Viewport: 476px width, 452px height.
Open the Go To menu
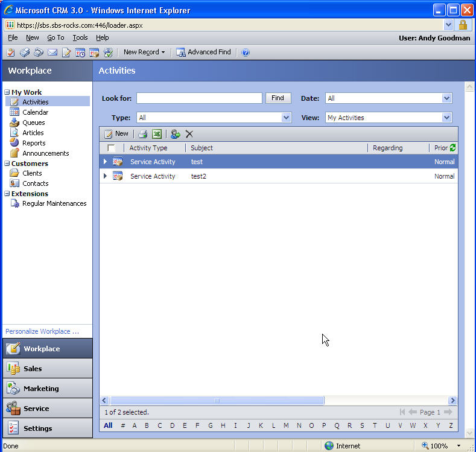click(x=56, y=37)
